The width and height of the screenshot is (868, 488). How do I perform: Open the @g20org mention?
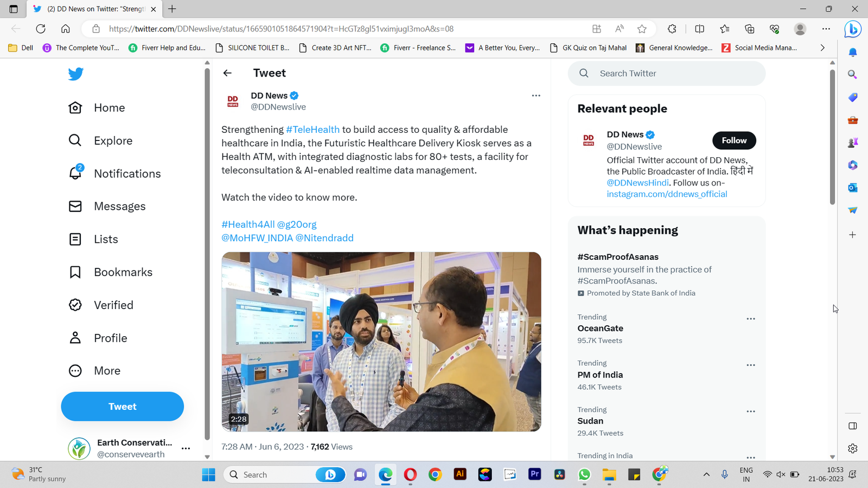point(297,224)
